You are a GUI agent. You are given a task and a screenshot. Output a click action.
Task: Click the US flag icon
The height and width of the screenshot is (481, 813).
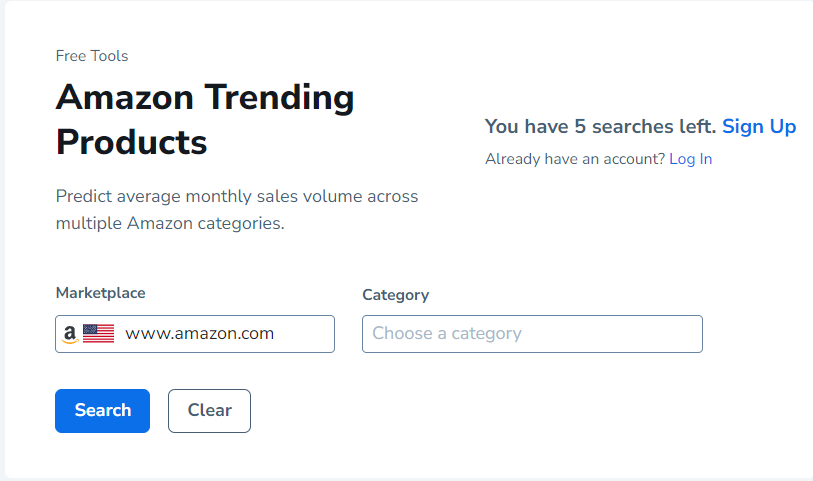click(x=98, y=334)
